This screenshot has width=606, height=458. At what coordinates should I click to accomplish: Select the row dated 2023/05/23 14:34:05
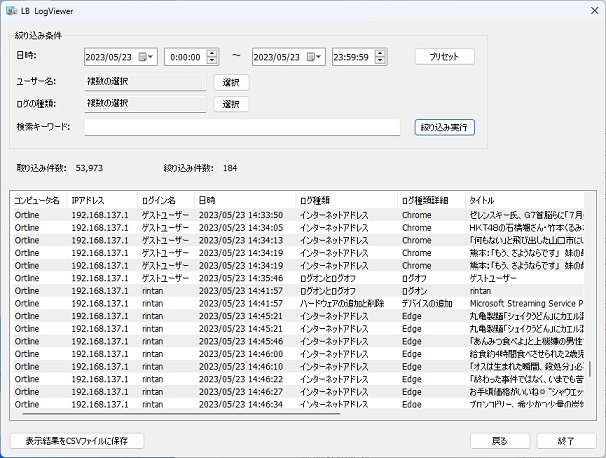tap(297, 228)
